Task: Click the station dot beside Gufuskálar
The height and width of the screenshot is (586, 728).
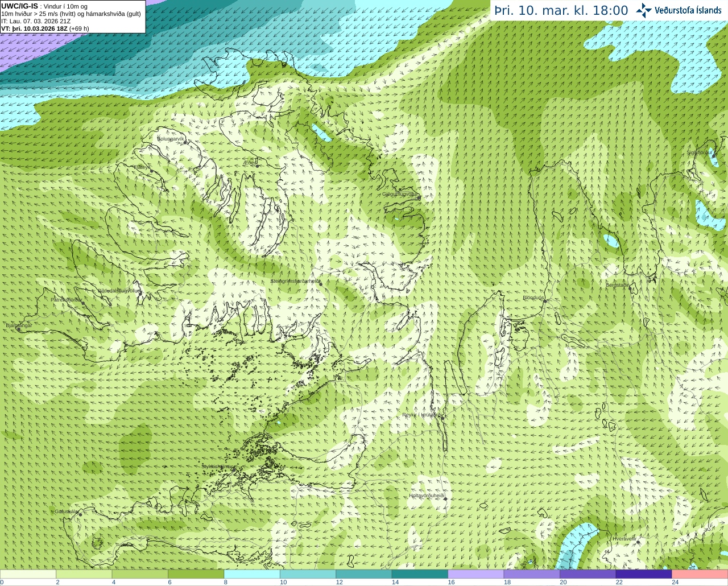Action: [x=80, y=514]
